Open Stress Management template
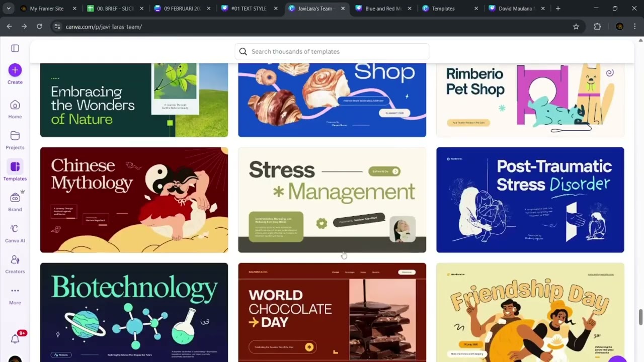Image resolution: width=644 pixels, height=362 pixels. pyautogui.click(x=332, y=200)
